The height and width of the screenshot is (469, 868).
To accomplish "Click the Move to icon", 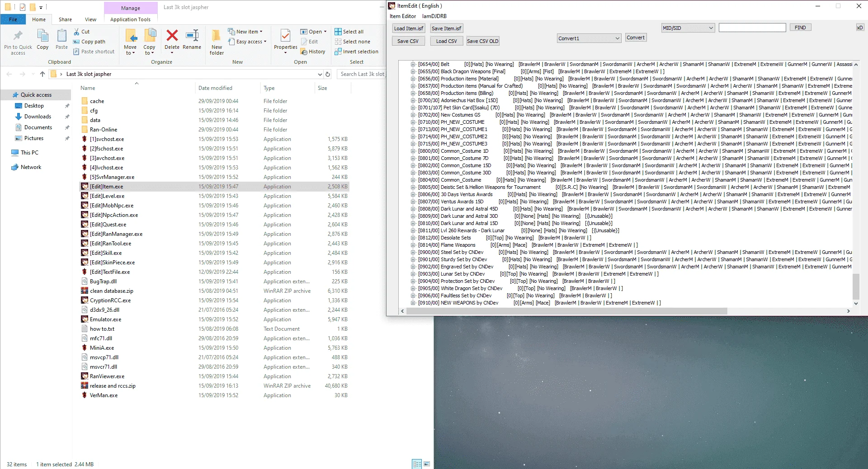I will click(131, 36).
